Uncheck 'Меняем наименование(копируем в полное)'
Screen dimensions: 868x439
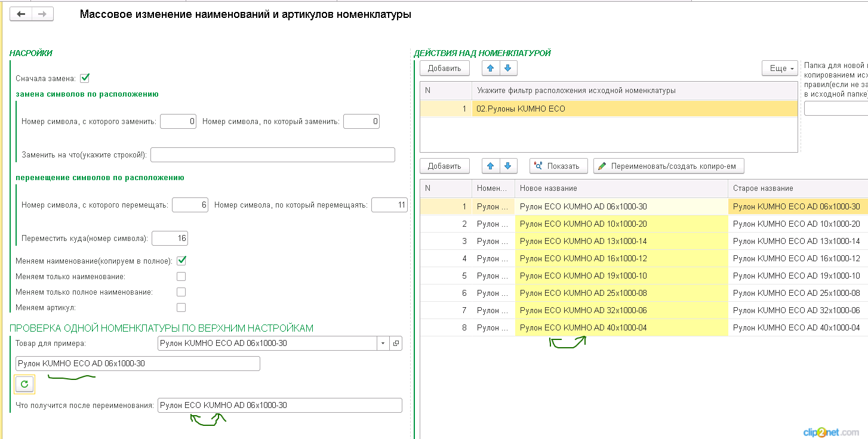181,261
